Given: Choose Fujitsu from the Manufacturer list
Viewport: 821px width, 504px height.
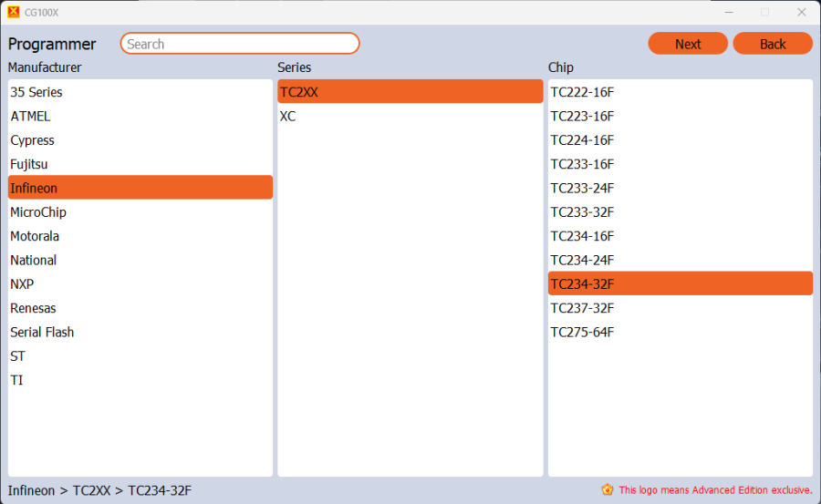Looking at the screenshot, I should coord(29,164).
